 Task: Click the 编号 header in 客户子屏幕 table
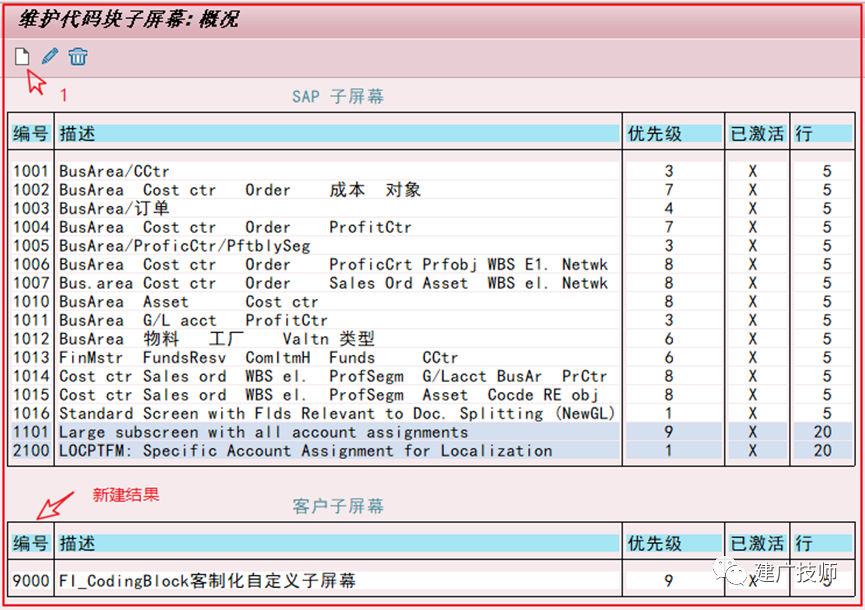tap(31, 543)
